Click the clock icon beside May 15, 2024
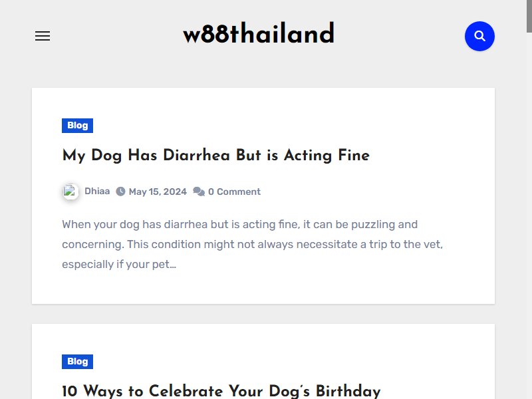This screenshot has width=532, height=399. point(120,192)
